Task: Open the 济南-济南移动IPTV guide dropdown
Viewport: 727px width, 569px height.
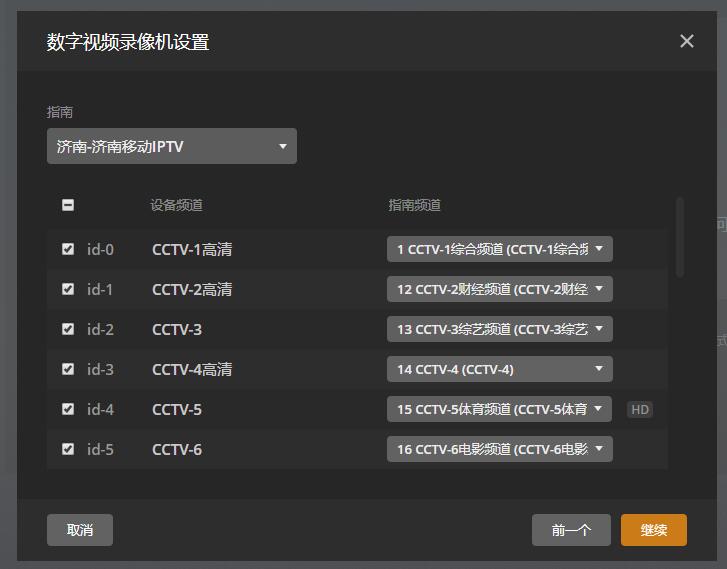Action: [x=172, y=146]
